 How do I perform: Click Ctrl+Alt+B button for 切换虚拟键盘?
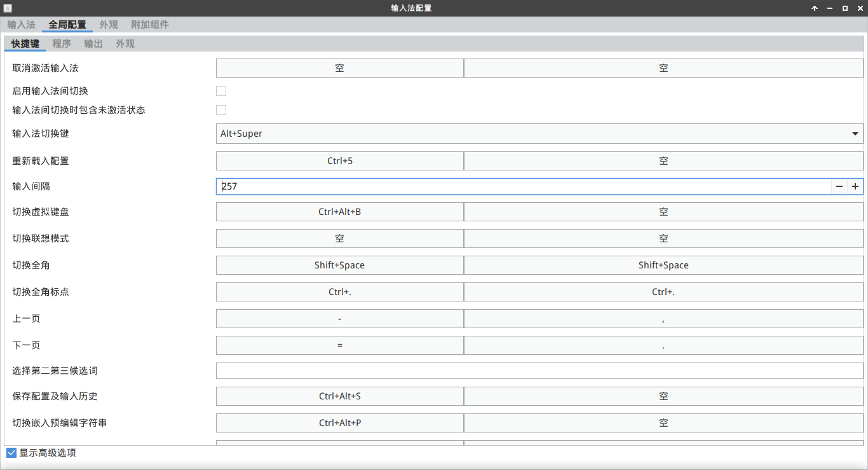(x=340, y=212)
